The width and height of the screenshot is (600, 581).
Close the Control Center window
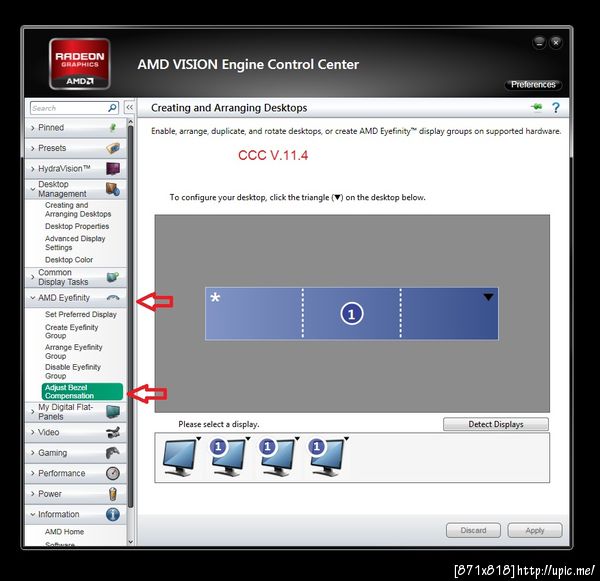(556, 42)
